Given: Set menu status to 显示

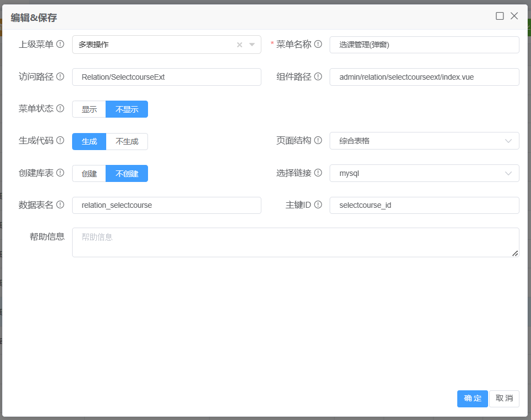Looking at the screenshot, I should click(x=89, y=109).
